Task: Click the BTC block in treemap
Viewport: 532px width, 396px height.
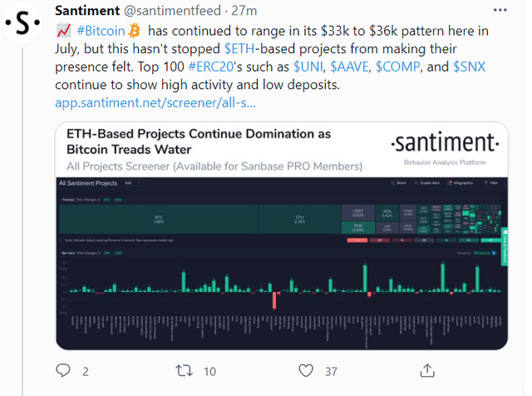Action: [158, 220]
